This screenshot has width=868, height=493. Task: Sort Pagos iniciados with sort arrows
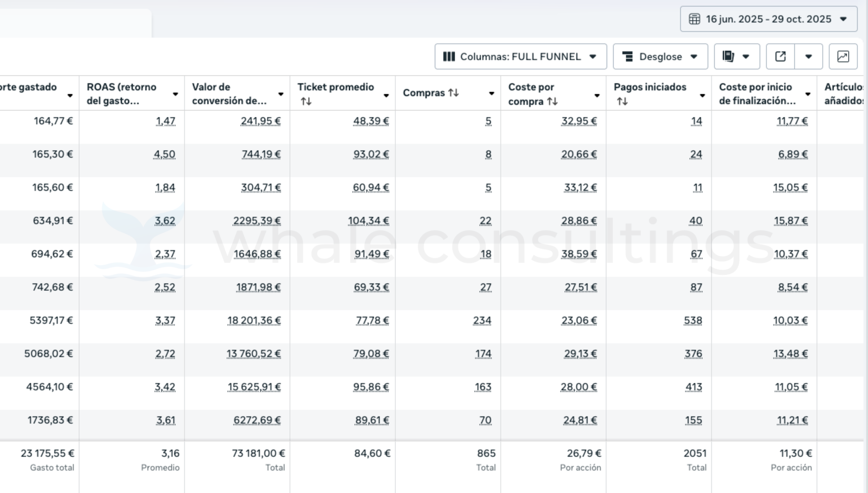coord(622,101)
